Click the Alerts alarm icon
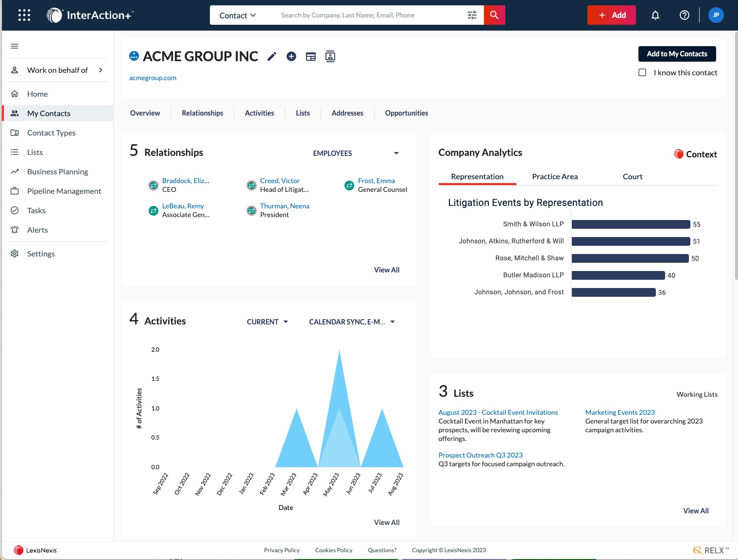The width and height of the screenshot is (738, 560). (15, 230)
